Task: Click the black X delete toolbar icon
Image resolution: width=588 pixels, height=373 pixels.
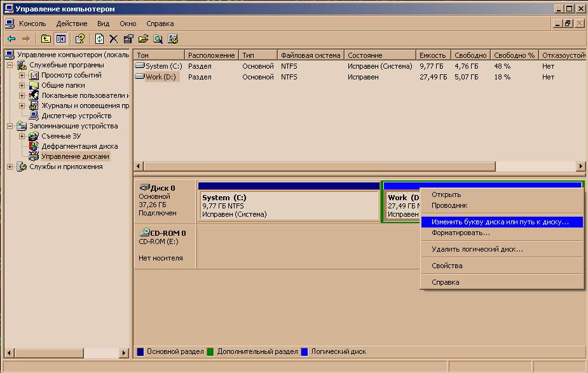Action: pyautogui.click(x=114, y=39)
